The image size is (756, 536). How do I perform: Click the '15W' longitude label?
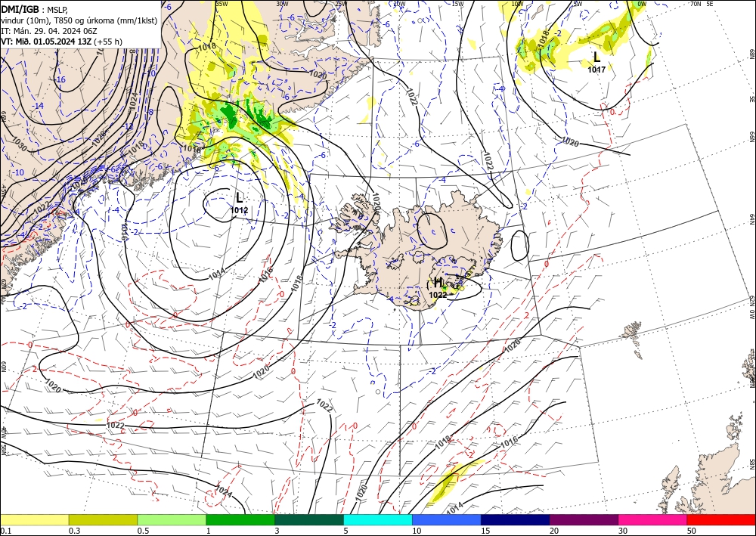click(457, 4)
